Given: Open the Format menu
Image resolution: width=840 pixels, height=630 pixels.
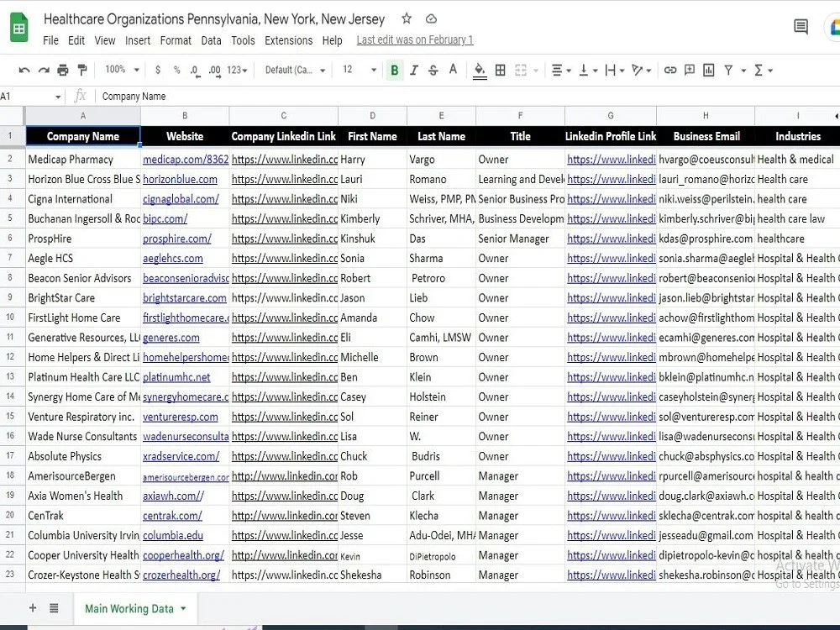Looking at the screenshot, I should click(176, 40).
